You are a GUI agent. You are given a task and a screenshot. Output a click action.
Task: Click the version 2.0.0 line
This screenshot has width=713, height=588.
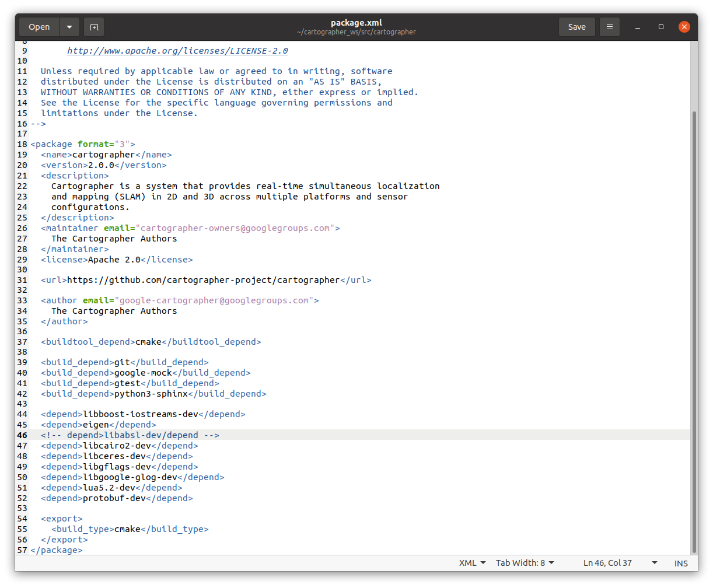104,165
